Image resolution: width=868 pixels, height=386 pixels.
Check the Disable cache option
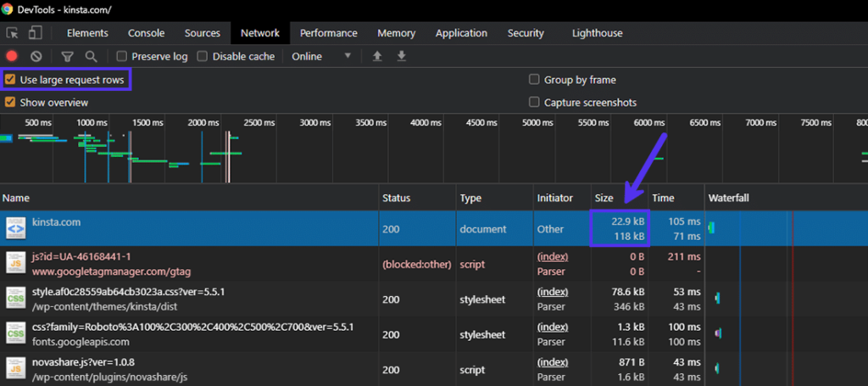pyautogui.click(x=203, y=56)
